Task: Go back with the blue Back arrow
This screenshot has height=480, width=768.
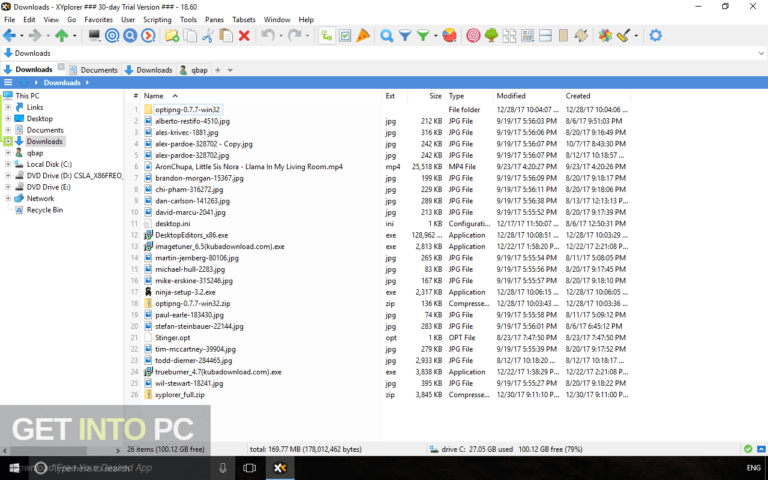Action: [x=9, y=35]
